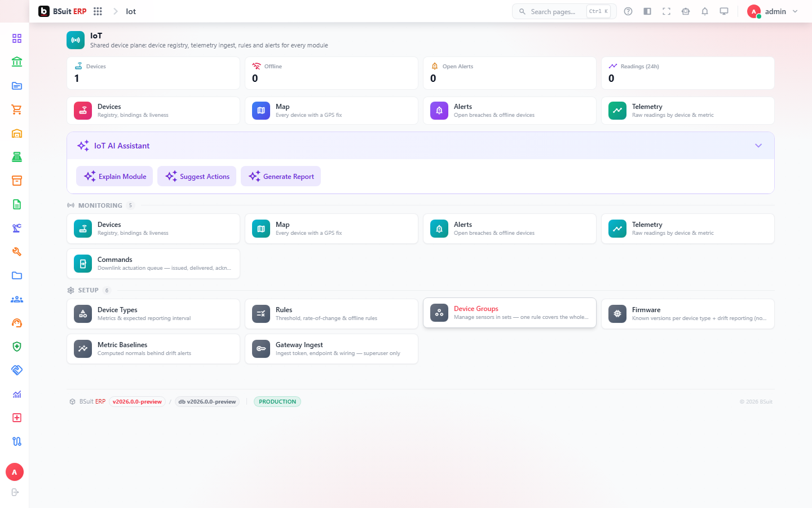Open the Rules setup card

click(332, 314)
